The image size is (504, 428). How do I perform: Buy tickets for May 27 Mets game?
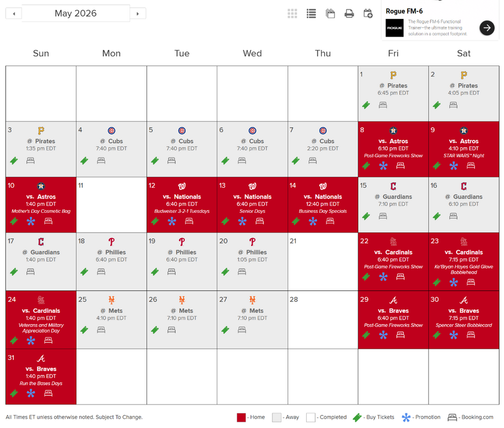click(225, 330)
